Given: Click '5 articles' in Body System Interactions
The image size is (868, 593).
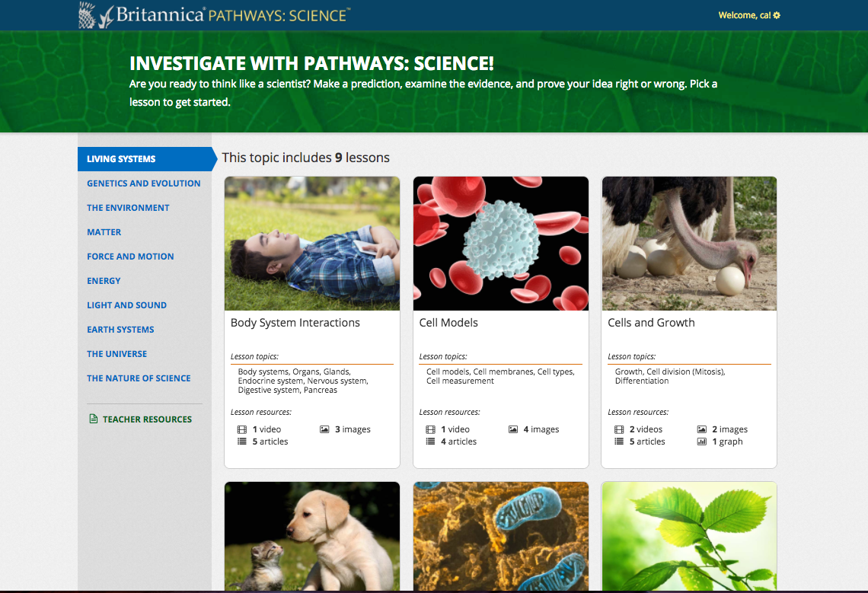Looking at the screenshot, I should pyautogui.click(x=270, y=442).
